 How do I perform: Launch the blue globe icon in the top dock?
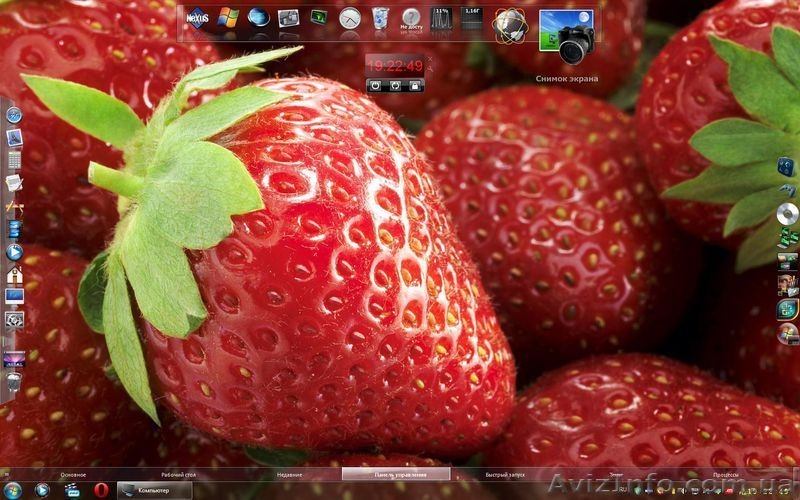pyautogui.click(x=258, y=17)
